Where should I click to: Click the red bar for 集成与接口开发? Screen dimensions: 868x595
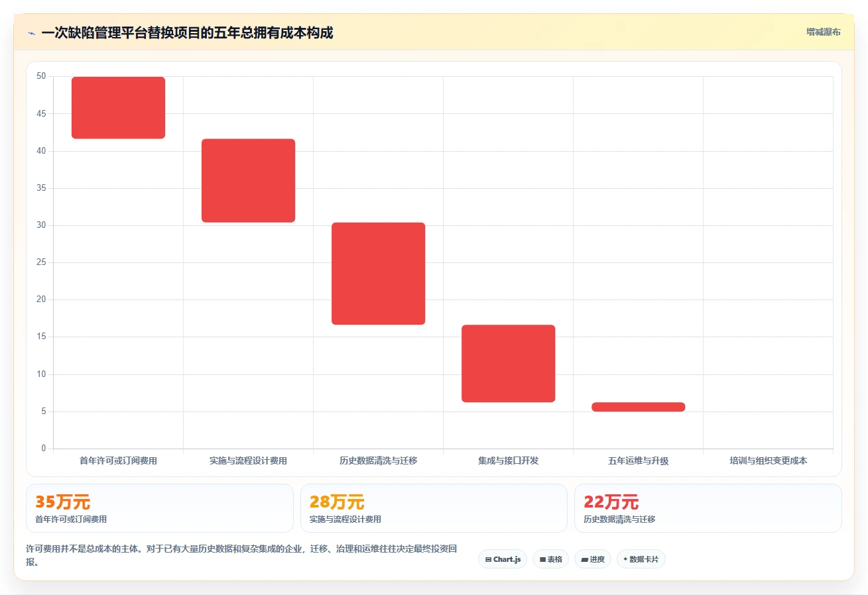tap(508, 363)
